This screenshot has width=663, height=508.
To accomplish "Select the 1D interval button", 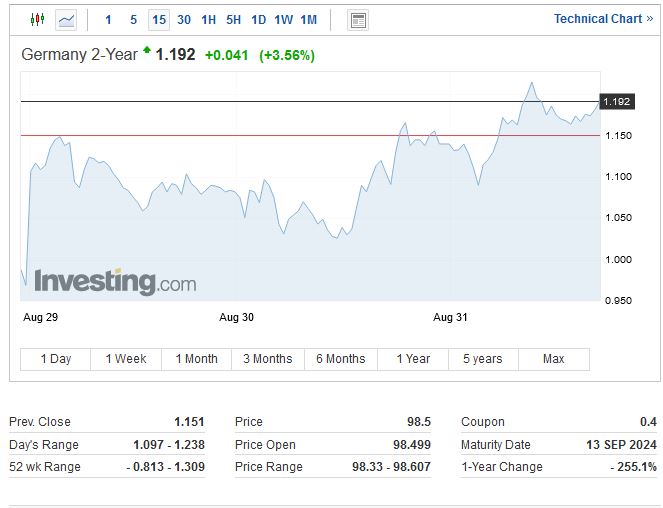I will [x=258, y=20].
